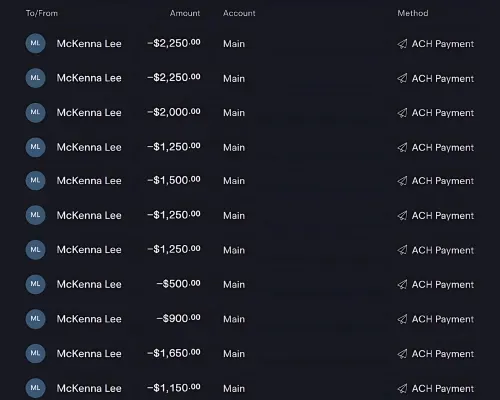Click ACH paper-plane icon in the $1,500.00 row
This screenshot has height=400, width=500.
[402, 181]
